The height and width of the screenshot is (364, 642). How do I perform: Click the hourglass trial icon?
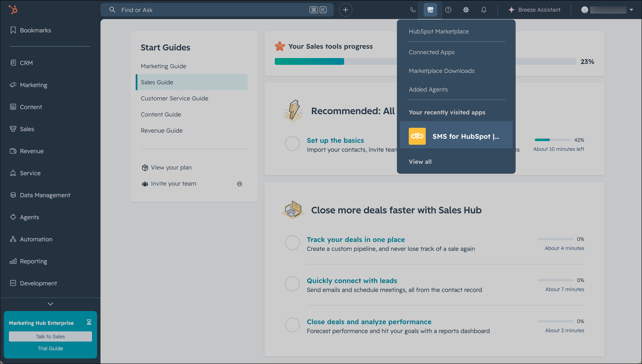(x=89, y=322)
